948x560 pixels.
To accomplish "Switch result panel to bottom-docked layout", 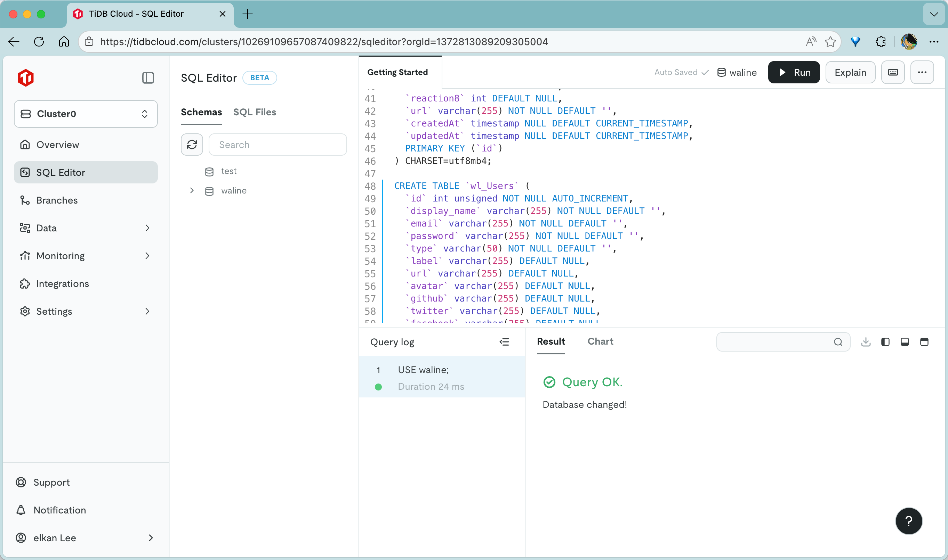I will tap(905, 342).
